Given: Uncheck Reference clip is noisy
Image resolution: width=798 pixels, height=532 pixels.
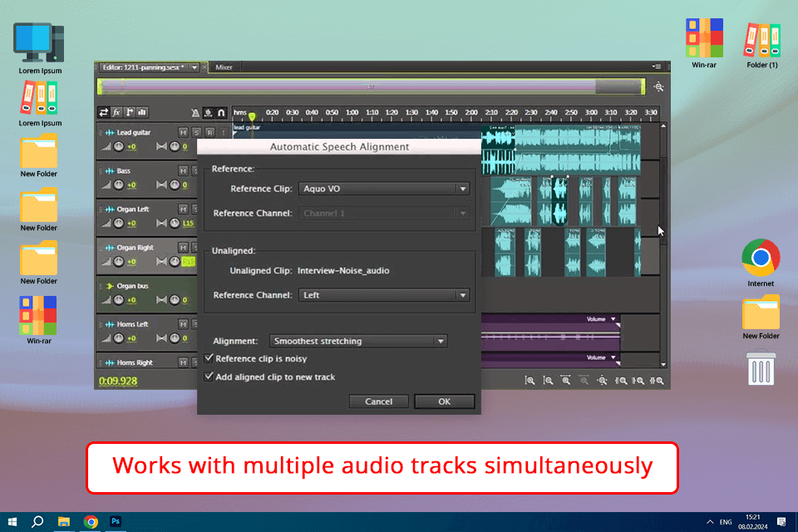Looking at the screenshot, I should 209,358.
